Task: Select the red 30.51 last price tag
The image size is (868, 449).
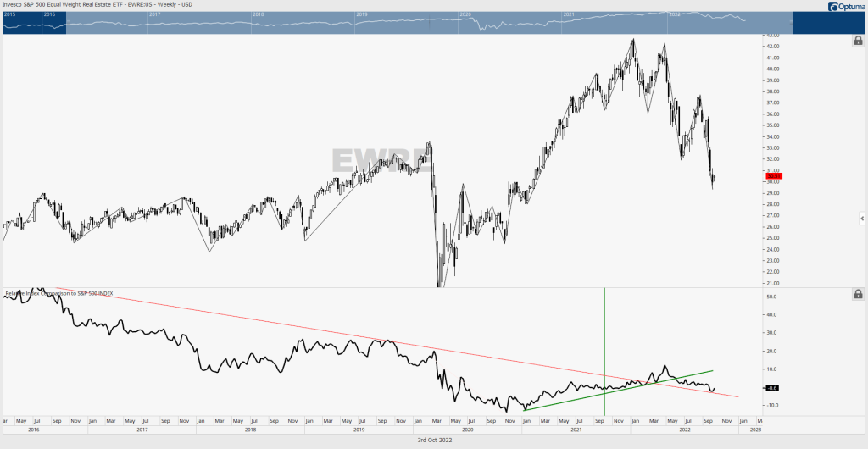Action: 773,176
